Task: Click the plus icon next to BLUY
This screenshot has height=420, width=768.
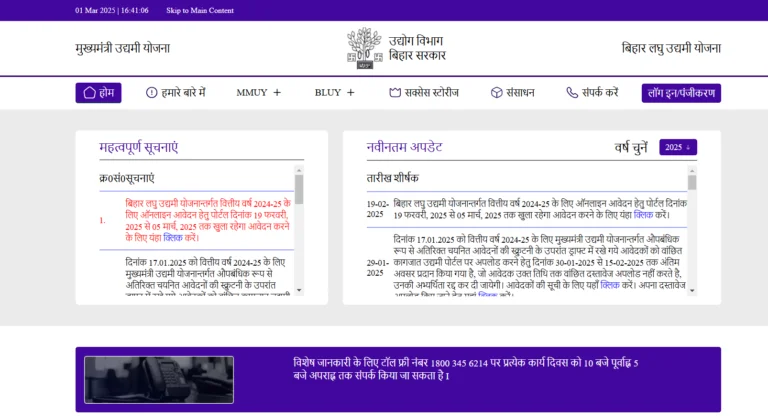Action: tap(350, 93)
